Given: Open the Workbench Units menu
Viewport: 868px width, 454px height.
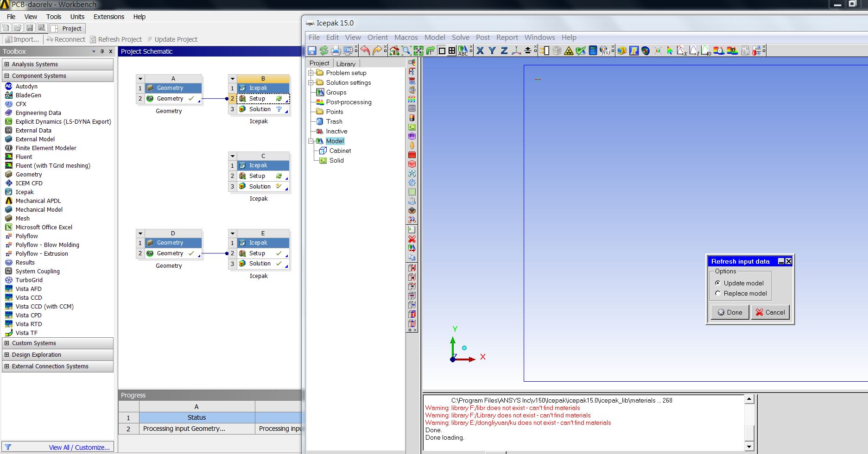Looking at the screenshot, I should point(77,17).
